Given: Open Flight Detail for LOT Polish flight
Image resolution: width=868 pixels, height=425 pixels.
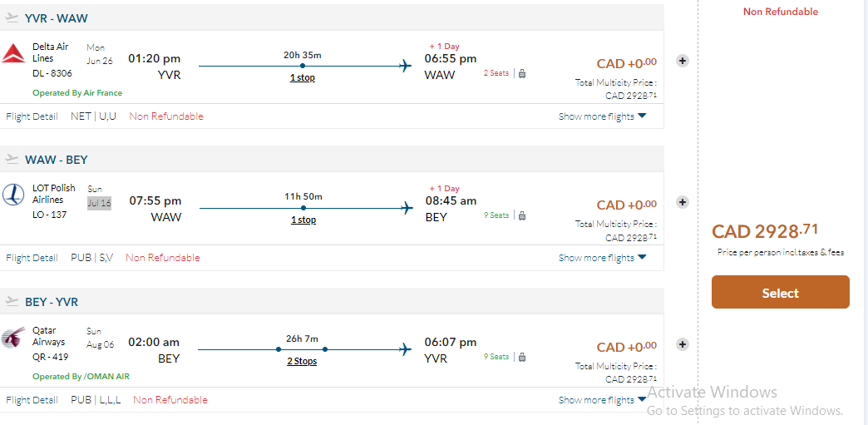Looking at the screenshot, I should click(x=32, y=258).
